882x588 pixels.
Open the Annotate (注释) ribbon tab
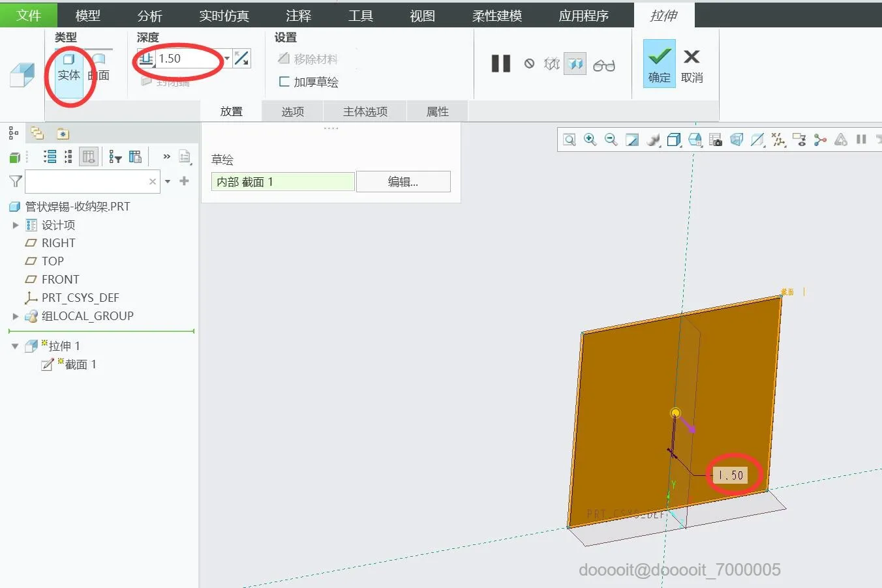tap(298, 16)
